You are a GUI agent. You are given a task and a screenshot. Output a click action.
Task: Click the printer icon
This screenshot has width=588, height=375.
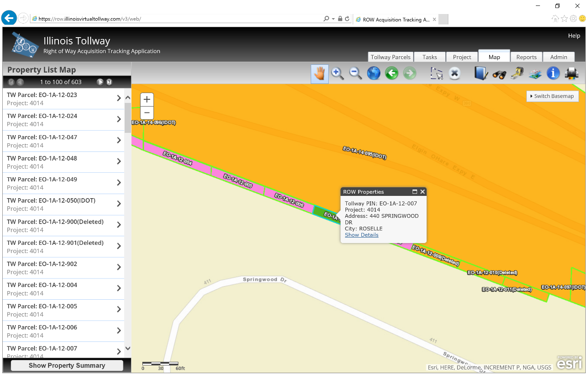[571, 73]
